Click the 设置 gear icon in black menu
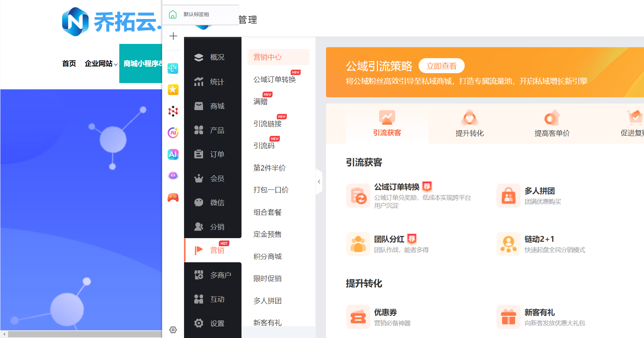The image size is (644, 338). pos(199,323)
